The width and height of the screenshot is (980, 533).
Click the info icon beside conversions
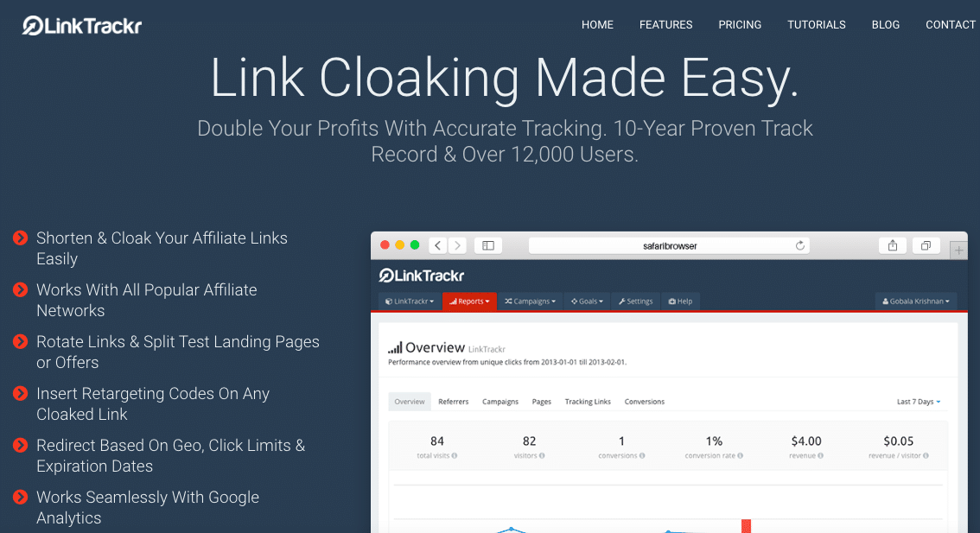click(x=642, y=456)
